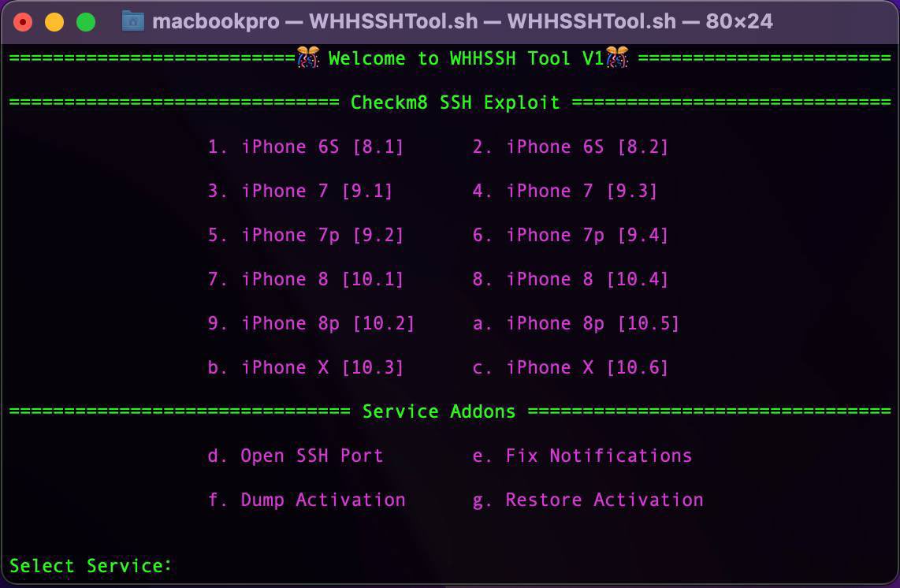Select option '2. iPhone 6S [8.2]'
900x588 pixels.
[571, 147]
